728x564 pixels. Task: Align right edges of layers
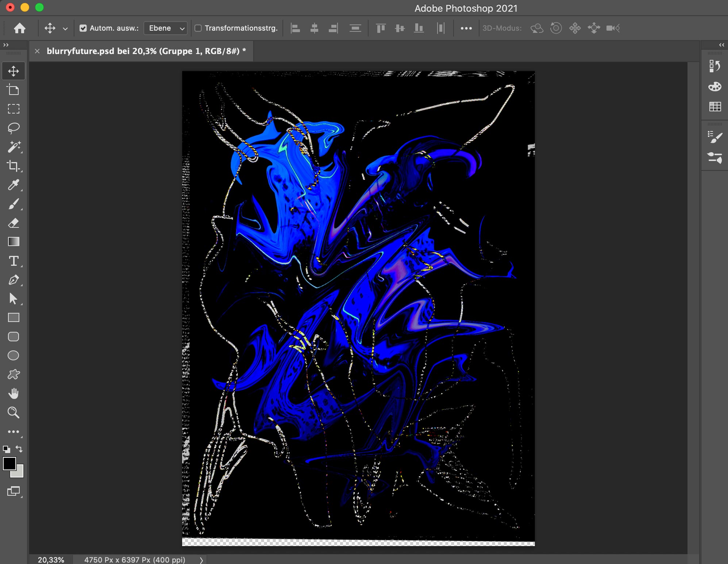[x=333, y=28]
